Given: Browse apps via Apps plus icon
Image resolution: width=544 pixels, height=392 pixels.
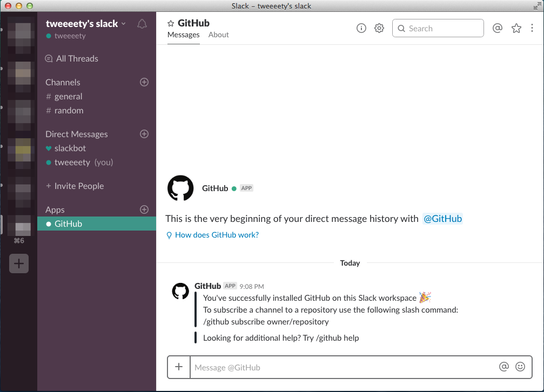Looking at the screenshot, I should point(144,209).
